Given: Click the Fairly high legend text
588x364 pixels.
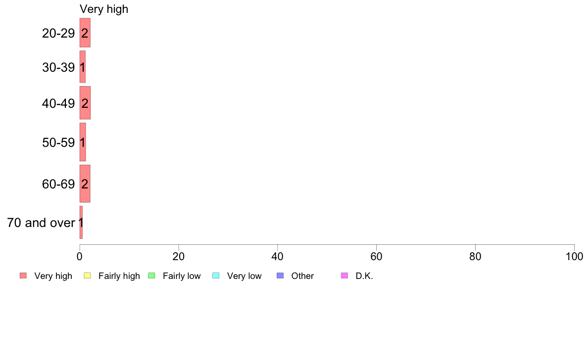Looking at the screenshot, I should (119, 276).
